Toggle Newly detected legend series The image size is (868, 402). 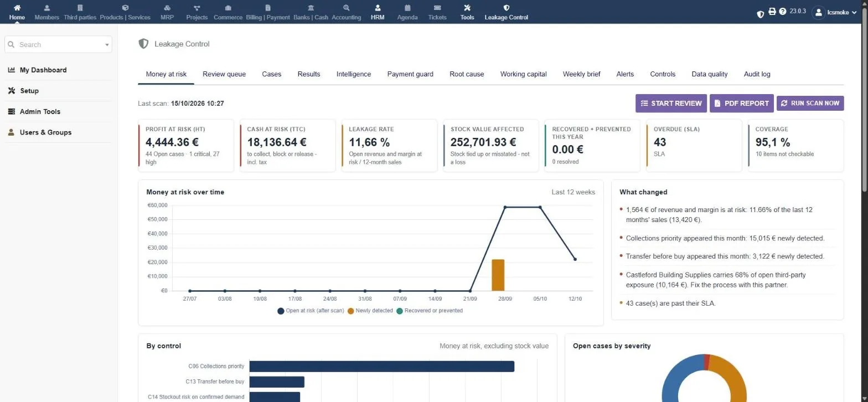point(370,311)
